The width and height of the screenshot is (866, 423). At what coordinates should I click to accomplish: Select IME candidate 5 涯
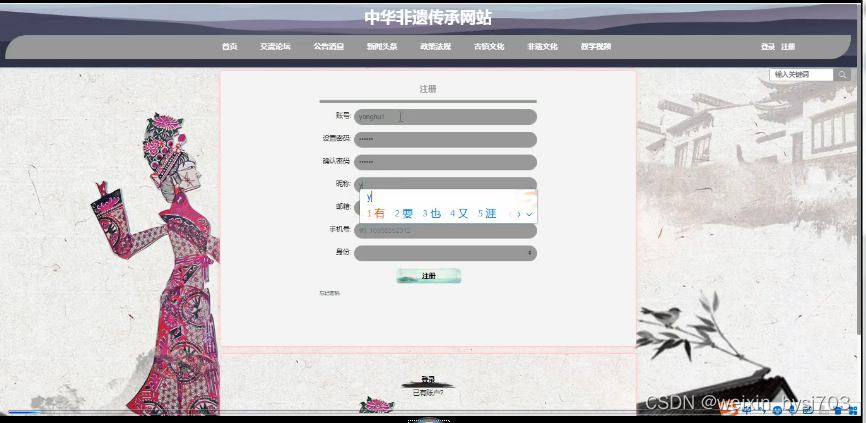pos(488,214)
